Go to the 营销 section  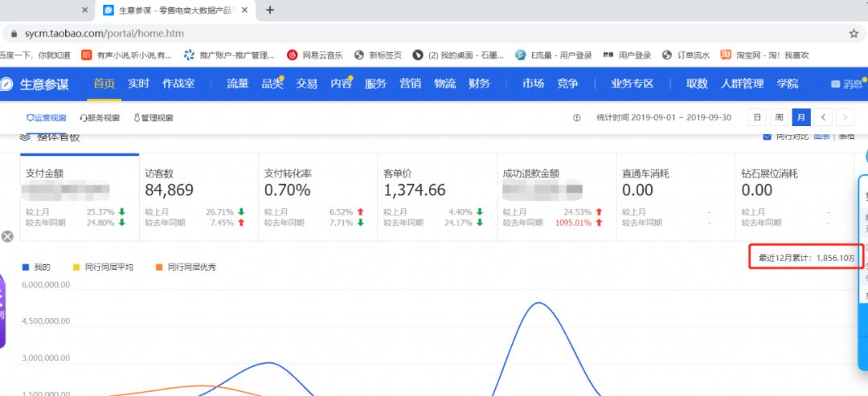coord(410,84)
